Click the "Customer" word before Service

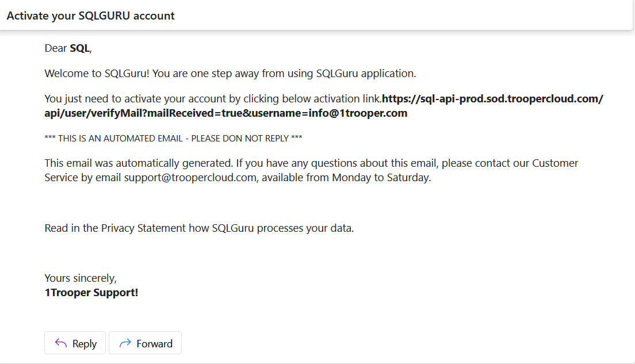pyautogui.click(x=555, y=163)
